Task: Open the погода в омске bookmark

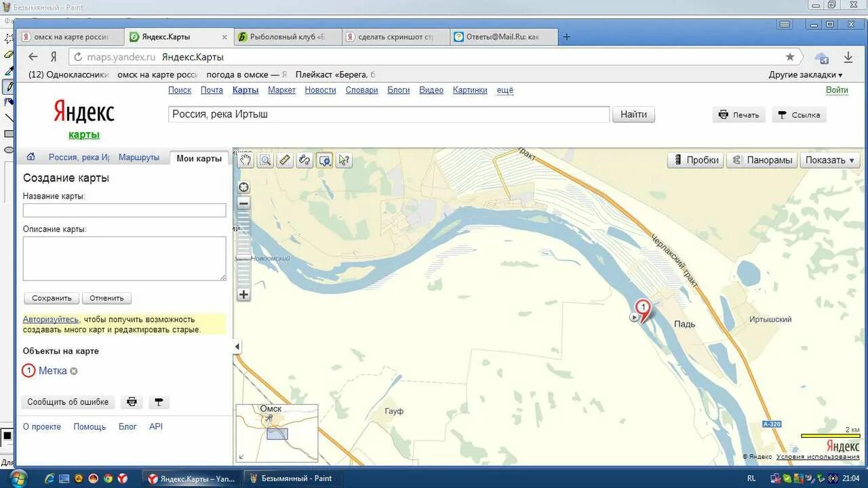Action: (247, 75)
